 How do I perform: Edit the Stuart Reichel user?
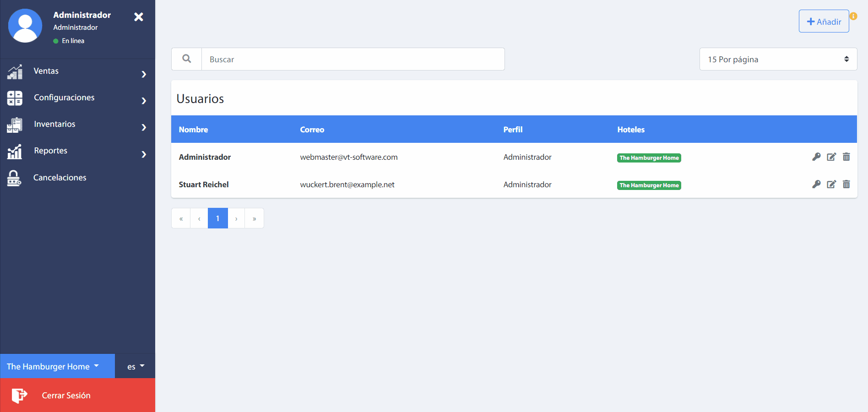point(831,184)
